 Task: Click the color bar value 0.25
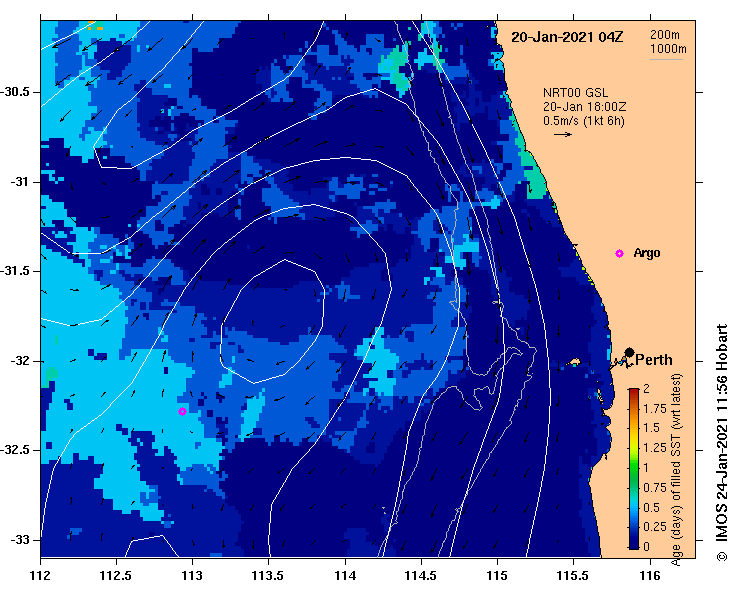point(655,527)
